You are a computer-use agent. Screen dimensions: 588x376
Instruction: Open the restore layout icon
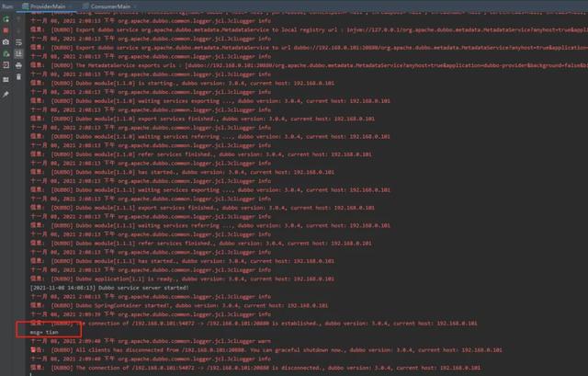pos(6,80)
